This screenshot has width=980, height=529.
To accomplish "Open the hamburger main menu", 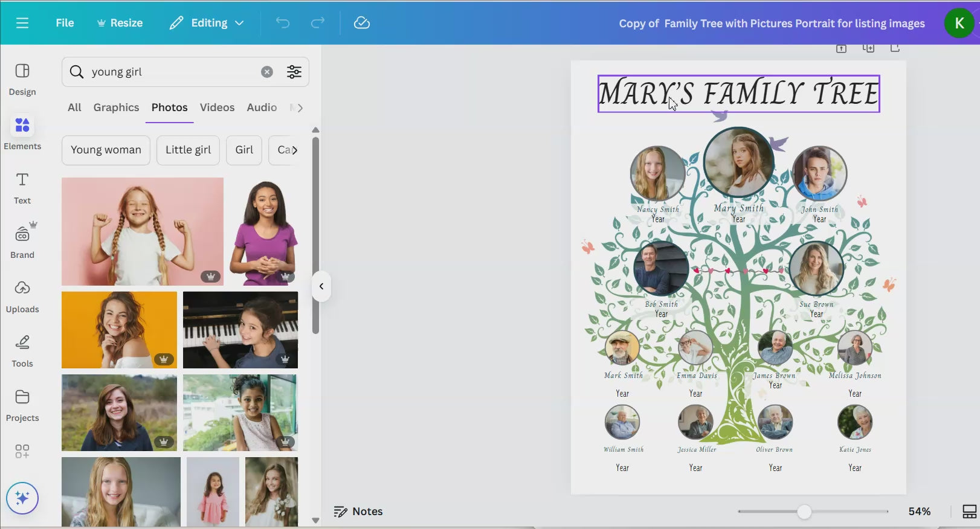I will 22,23.
